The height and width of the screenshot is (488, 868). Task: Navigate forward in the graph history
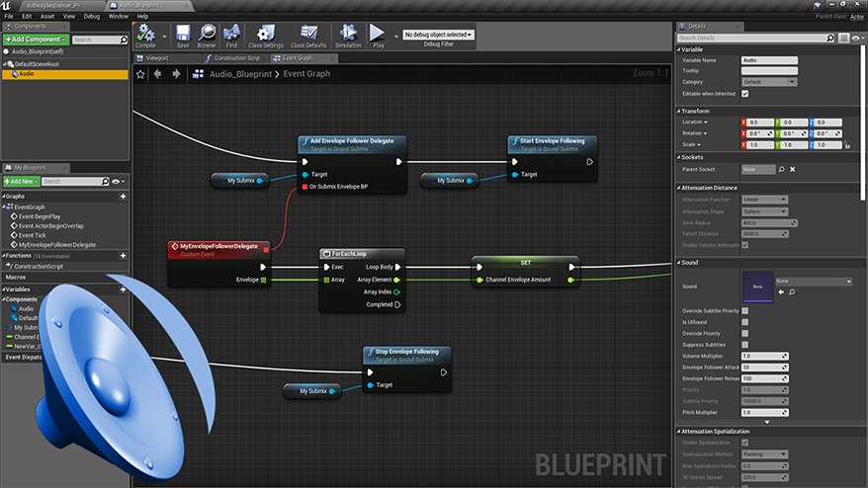pos(176,73)
